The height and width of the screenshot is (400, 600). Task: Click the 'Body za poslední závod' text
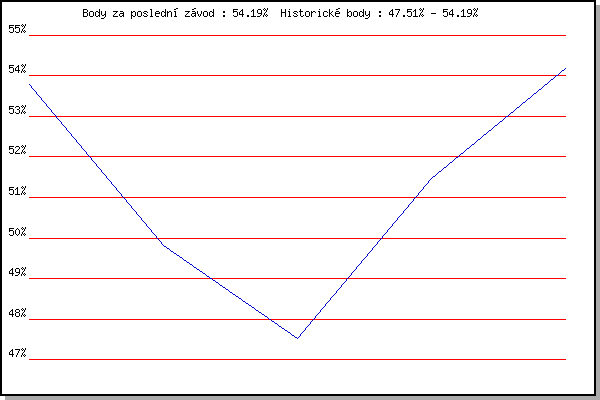pos(148,13)
